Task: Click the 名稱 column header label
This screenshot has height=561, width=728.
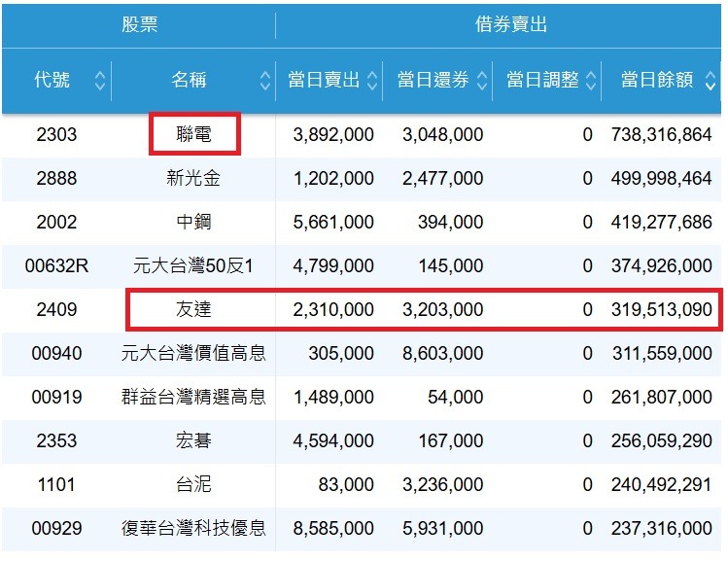Action: [189, 80]
